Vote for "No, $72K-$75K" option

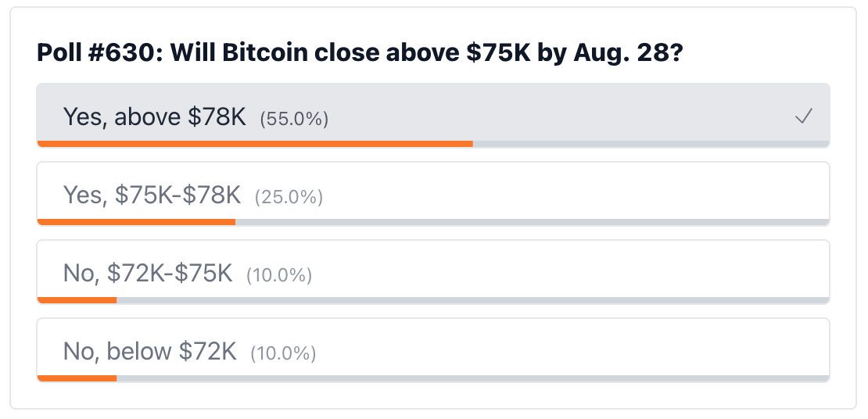pos(433,272)
